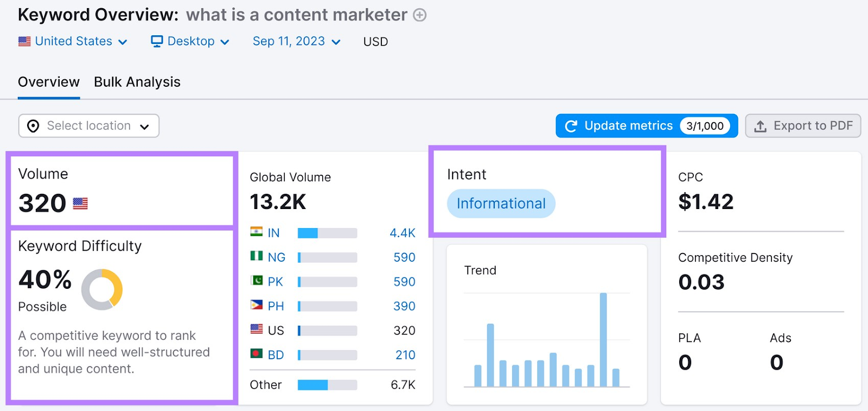Open the United States location dropdown

[x=74, y=41]
